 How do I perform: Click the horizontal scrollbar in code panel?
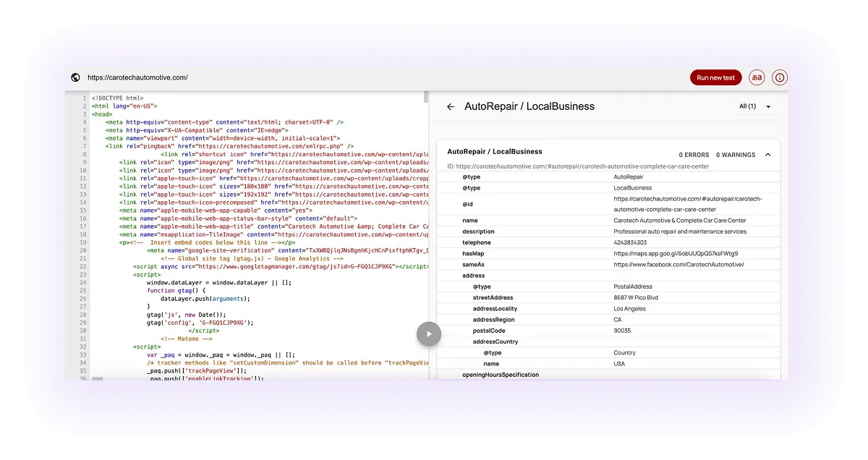pyautogui.click(x=98, y=378)
